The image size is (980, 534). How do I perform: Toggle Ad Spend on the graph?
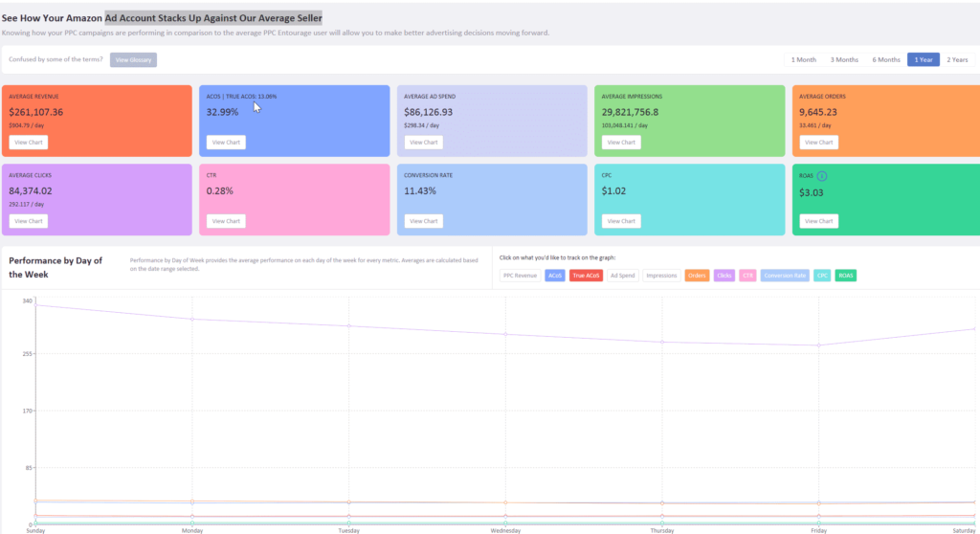(622, 276)
